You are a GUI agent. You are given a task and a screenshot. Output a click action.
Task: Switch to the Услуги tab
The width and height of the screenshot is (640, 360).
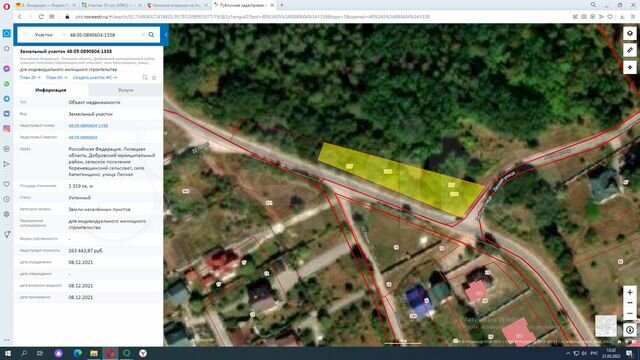point(125,90)
